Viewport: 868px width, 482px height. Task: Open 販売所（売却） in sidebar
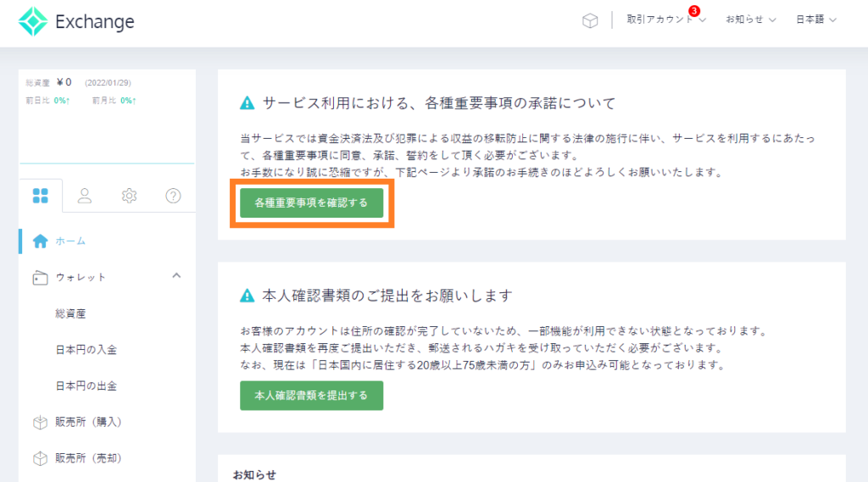point(88,458)
